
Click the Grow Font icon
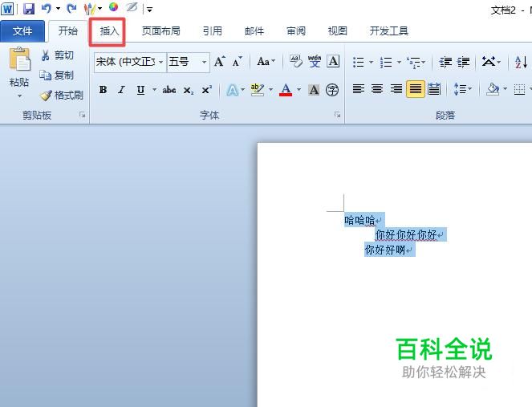219,62
